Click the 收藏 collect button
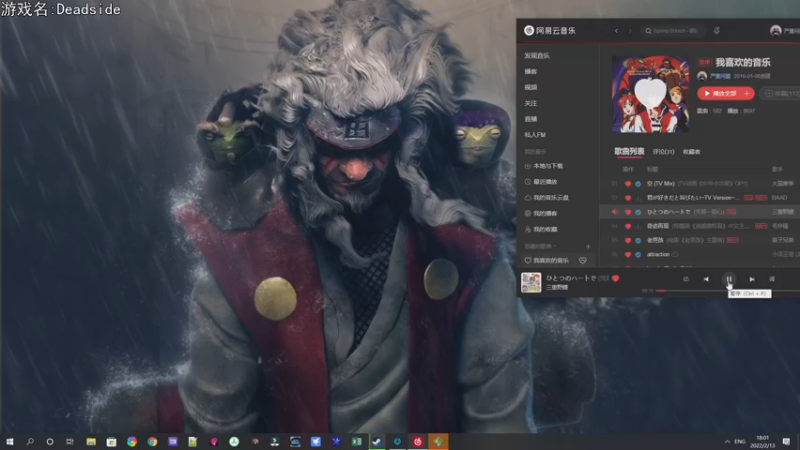 (x=781, y=93)
